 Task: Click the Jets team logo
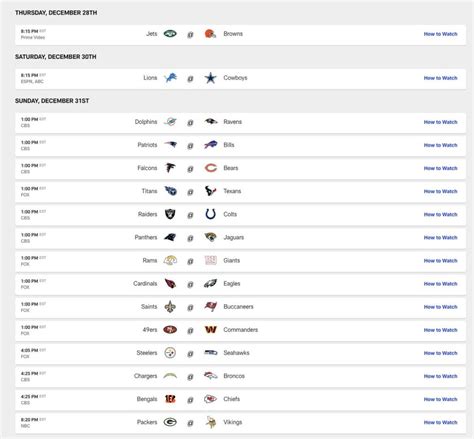(x=170, y=34)
